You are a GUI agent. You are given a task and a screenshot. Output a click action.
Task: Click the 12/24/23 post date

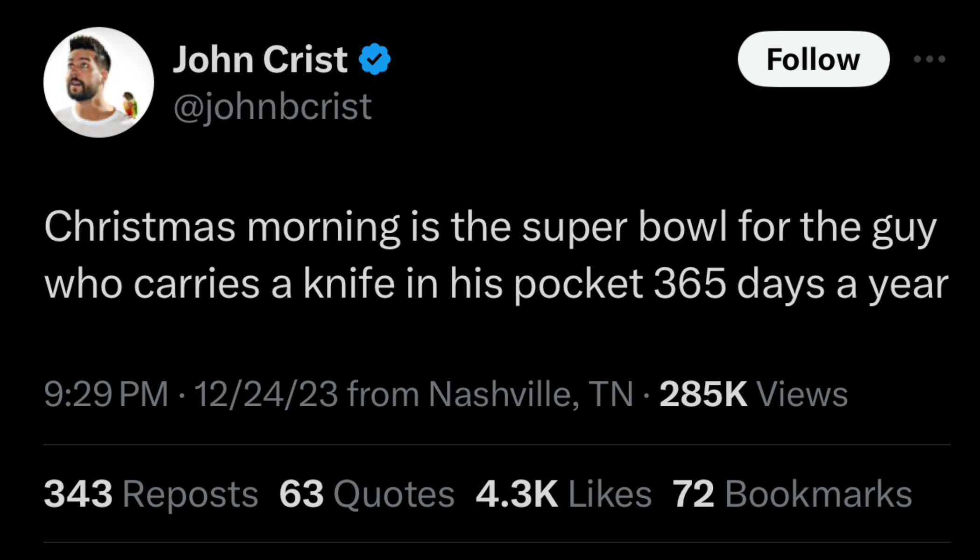pyautogui.click(x=266, y=394)
